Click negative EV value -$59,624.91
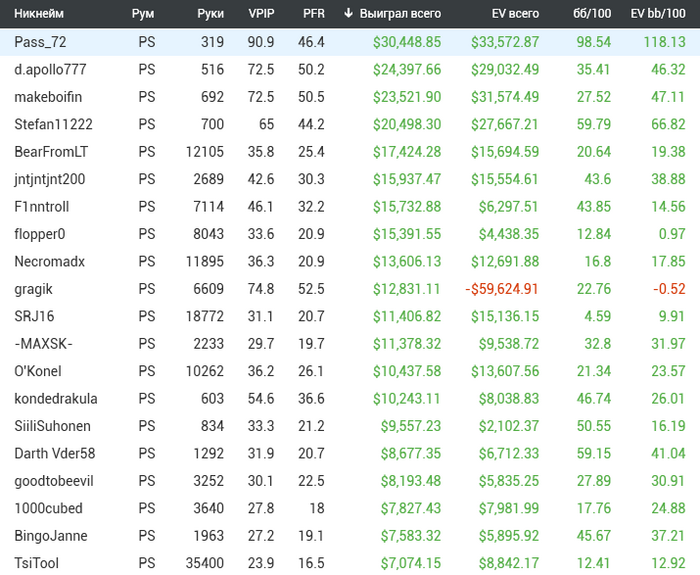The image size is (700, 575). pos(502,289)
